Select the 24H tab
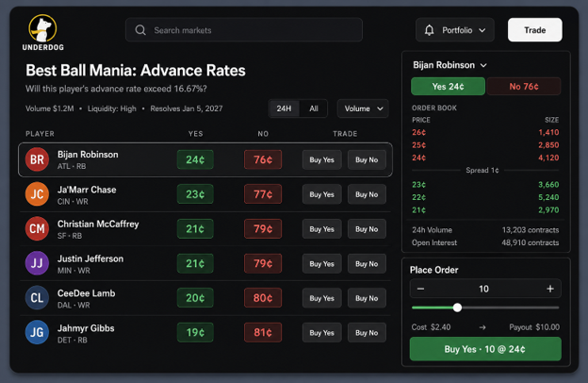Viewport: 588px width, 383px height. [x=284, y=108]
